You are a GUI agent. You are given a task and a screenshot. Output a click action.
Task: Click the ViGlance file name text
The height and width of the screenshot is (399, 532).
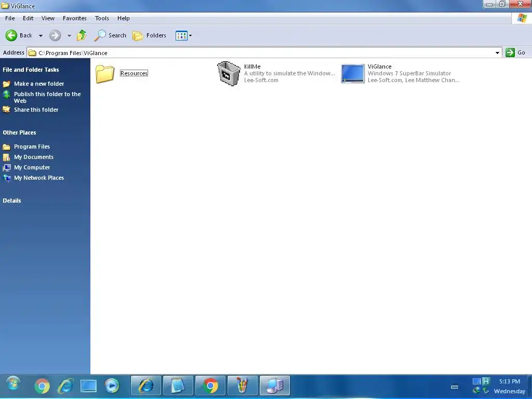(379, 66)
